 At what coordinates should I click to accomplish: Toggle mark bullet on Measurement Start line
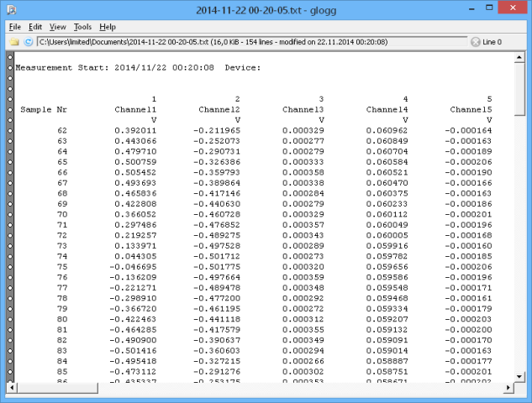pos(9,67)
